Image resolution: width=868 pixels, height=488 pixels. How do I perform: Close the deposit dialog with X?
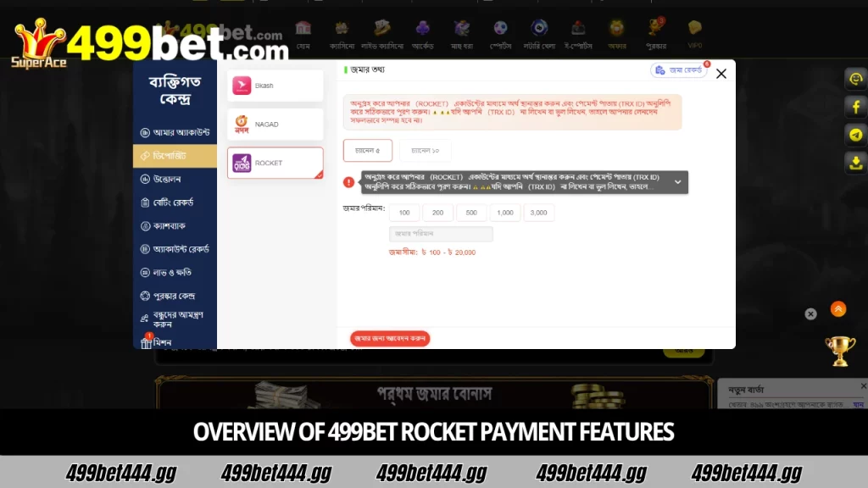click(x=721, y=74)
